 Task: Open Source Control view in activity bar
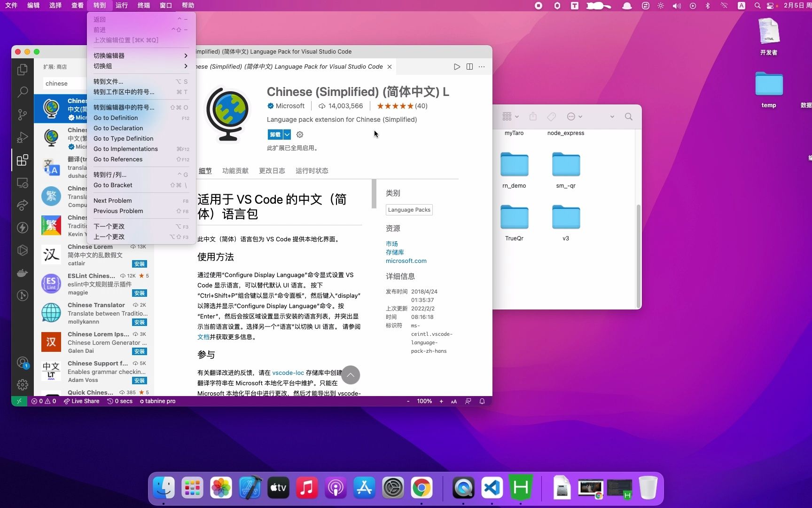click(x=22, y=114)
